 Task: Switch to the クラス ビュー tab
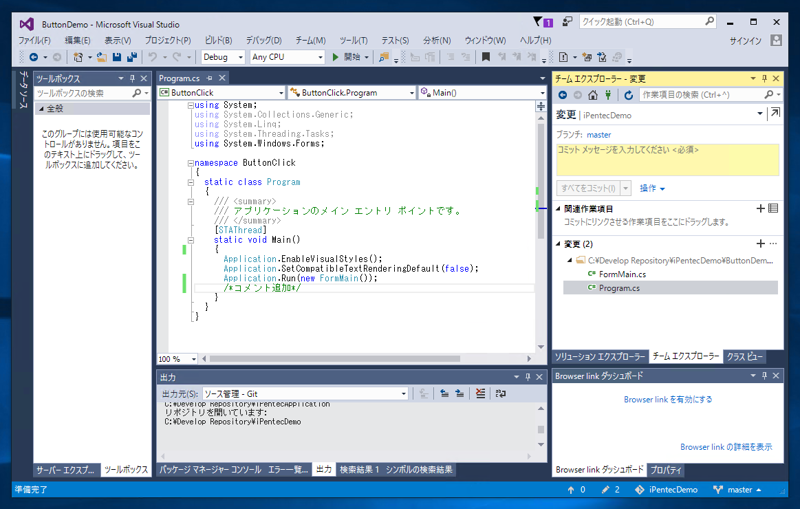744,357
